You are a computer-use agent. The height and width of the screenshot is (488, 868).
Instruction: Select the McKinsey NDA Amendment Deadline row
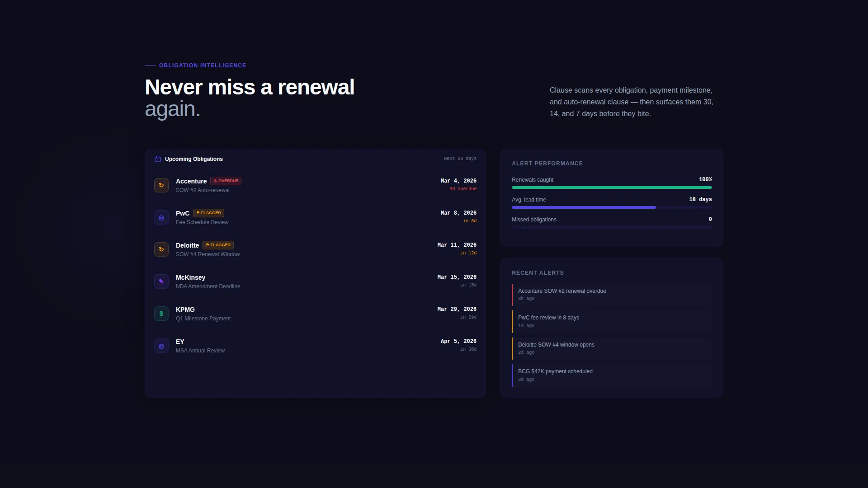[315, 282]
